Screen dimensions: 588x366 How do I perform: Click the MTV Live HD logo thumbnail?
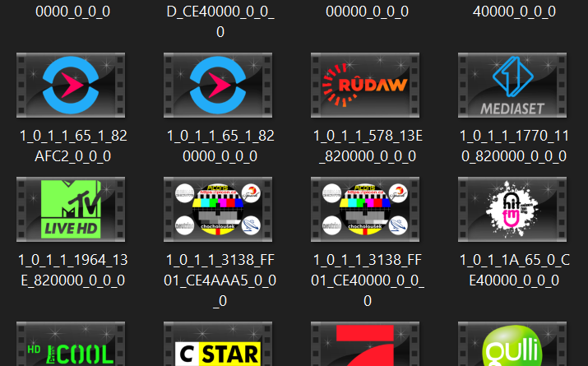coord(71,209)
